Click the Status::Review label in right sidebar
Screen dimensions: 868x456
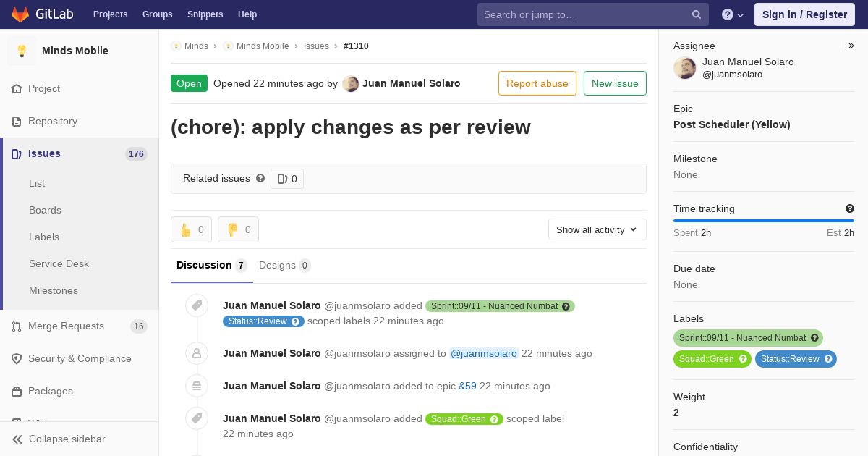(796, 359)
